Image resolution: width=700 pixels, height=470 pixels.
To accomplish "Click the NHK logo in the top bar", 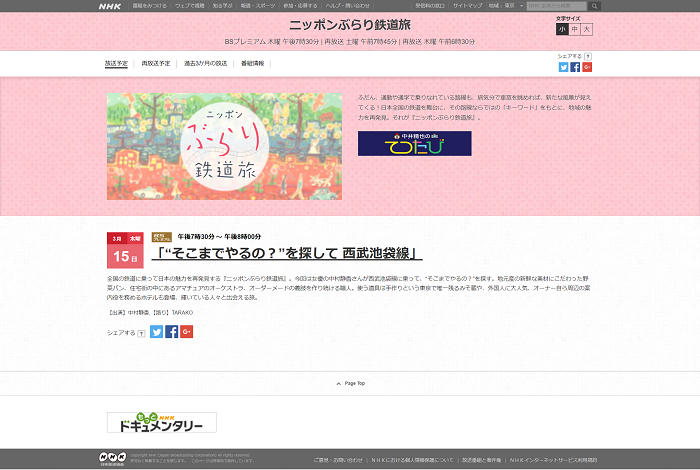I will click(110, 6).
